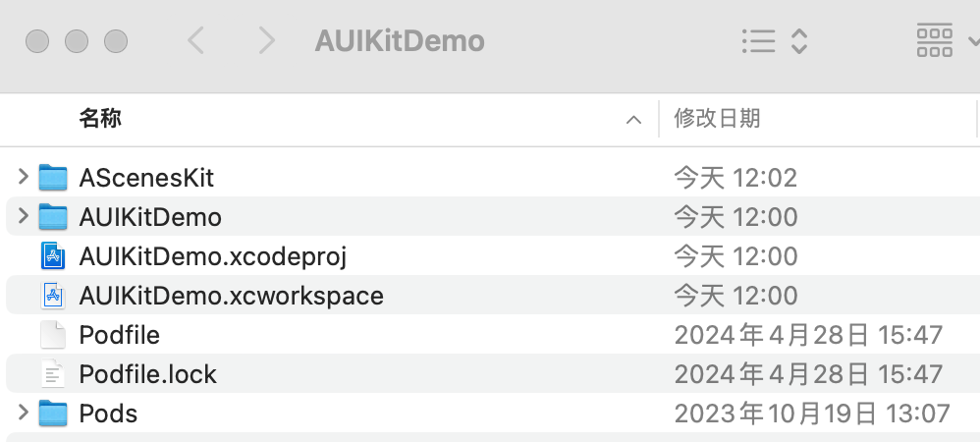Expand the Pods folder disclosure triangle
The image size is (980, 442).
(x=24, y=413)
